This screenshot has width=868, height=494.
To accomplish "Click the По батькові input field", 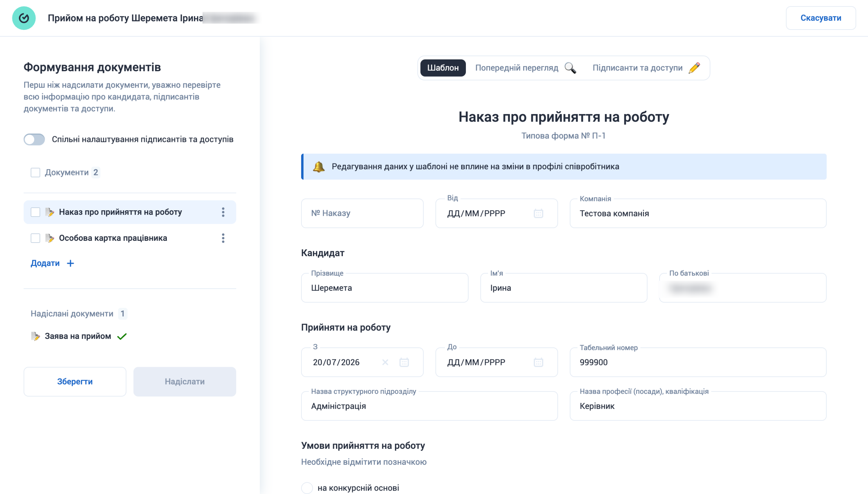I will click(x=743, y=288).
